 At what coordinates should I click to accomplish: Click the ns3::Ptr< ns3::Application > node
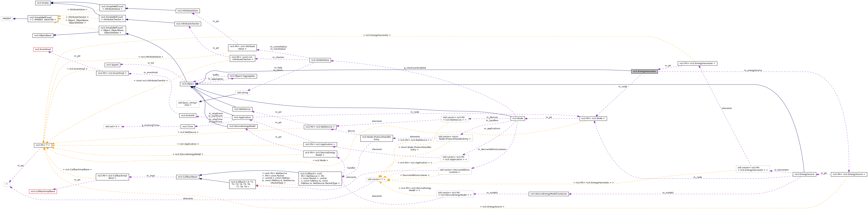tap(320, 144)
